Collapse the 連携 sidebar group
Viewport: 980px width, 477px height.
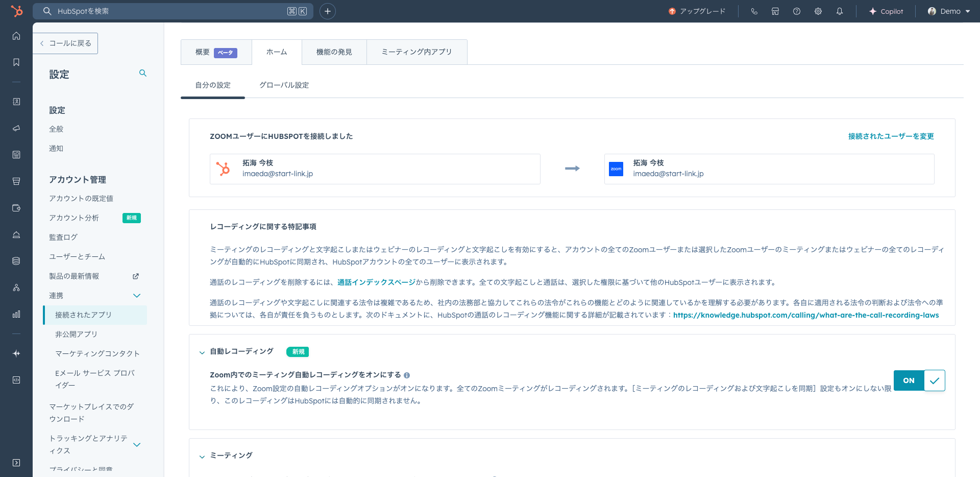[136, 296]
